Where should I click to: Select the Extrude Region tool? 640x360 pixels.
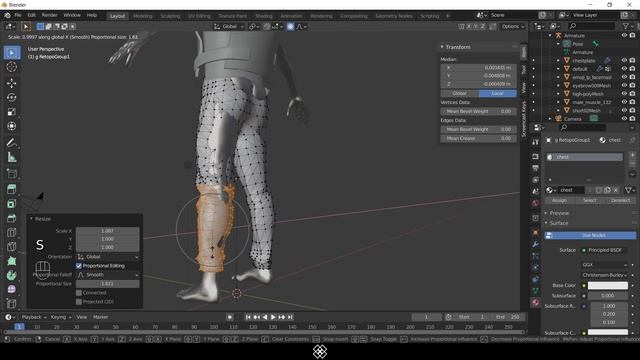(x=12, y=189)
